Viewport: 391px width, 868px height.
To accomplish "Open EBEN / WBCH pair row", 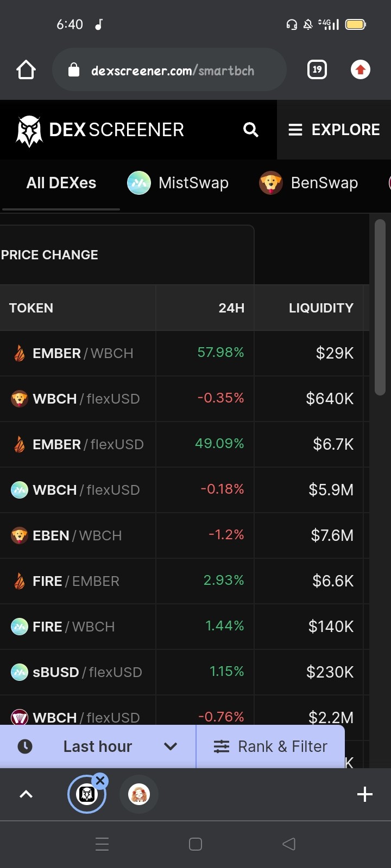I will pyautogui.click(x=185, y=535).
